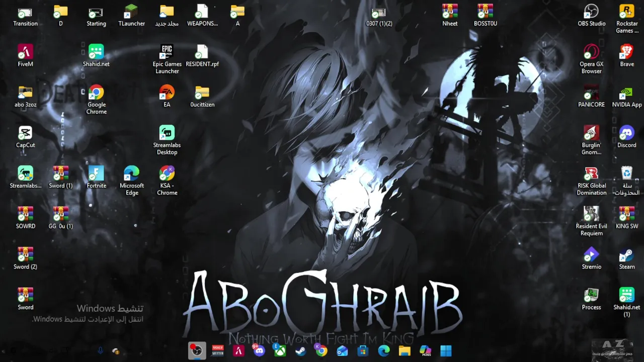Open the abo 3zoz folder

pyautogui.click(x=25, y=97)
